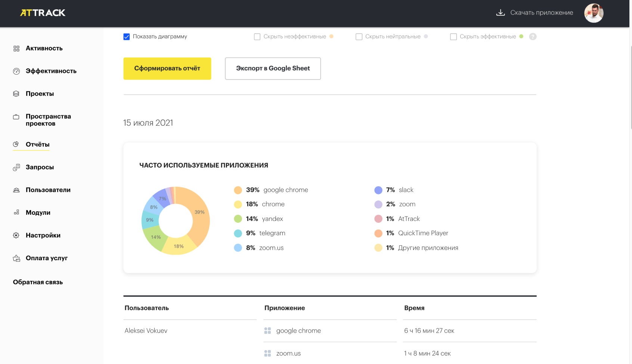Click the app icon beside zoom.us row
The height and width of the screenshot is (364, 632).
click(x=267, y=354)
